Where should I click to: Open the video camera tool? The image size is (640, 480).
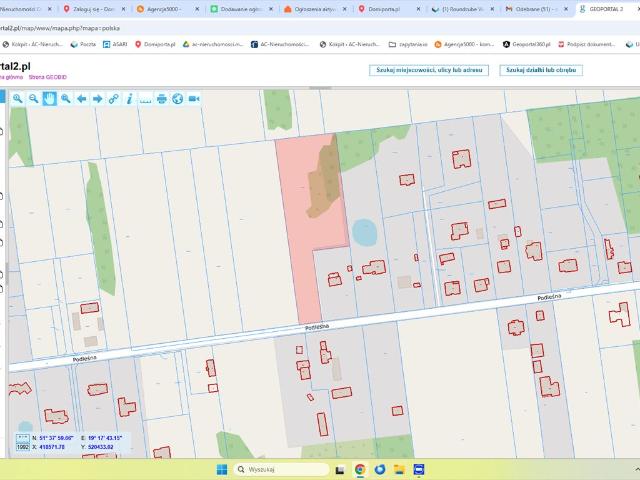[193, 98]
